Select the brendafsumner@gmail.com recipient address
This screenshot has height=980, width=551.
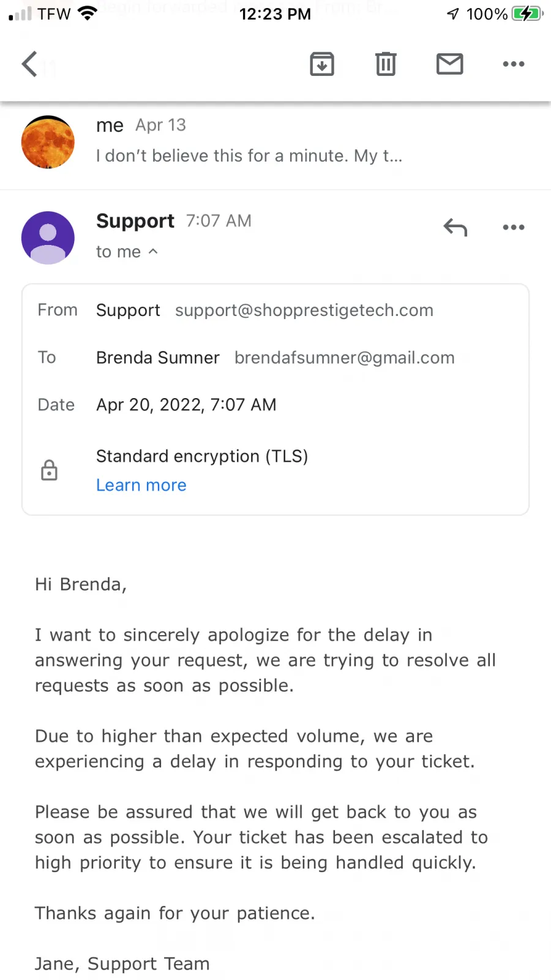click(345, 358)
